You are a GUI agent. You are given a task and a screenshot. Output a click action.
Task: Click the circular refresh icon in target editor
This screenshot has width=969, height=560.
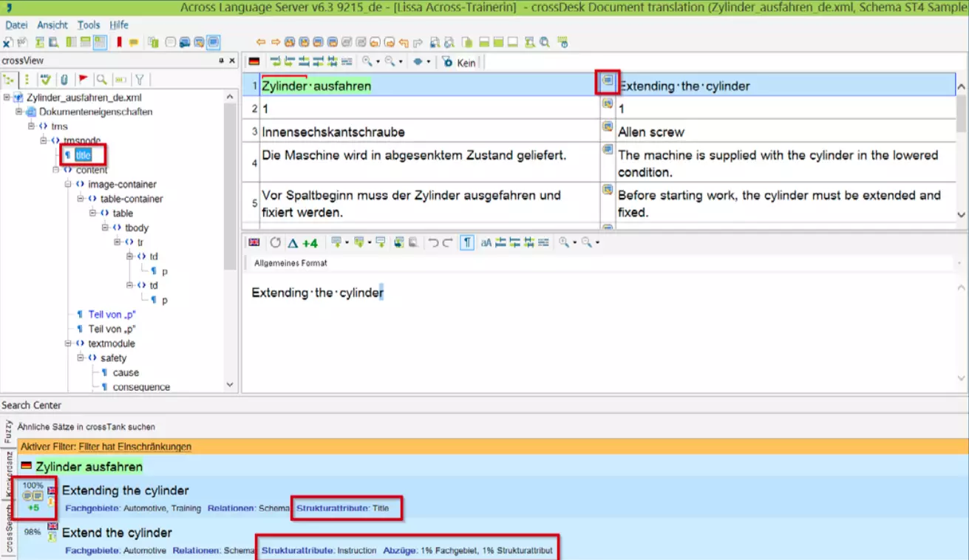(275, 242)
